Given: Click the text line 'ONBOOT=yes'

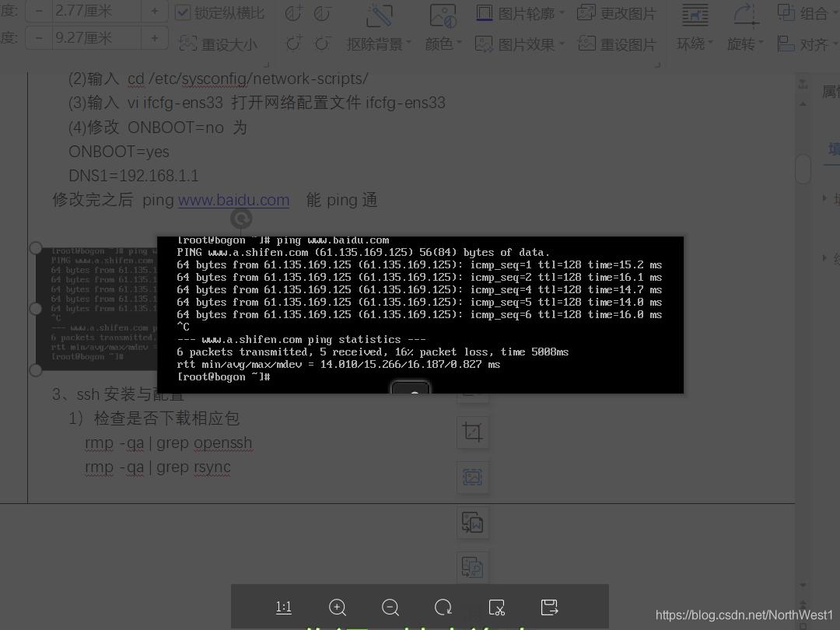Looking at the screenshot, I should 119,152.
